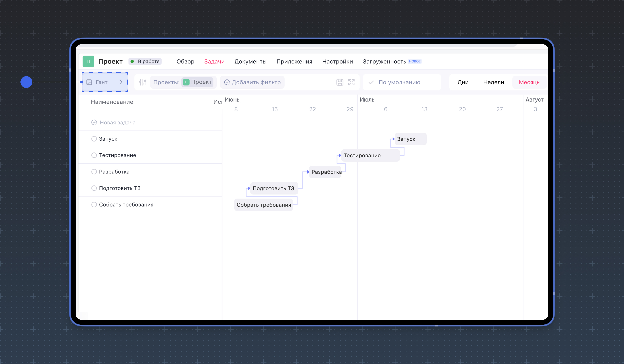The height and width of the screenshot is (364, 624).
Task: Click the Наименование column header
Action: 112,102
